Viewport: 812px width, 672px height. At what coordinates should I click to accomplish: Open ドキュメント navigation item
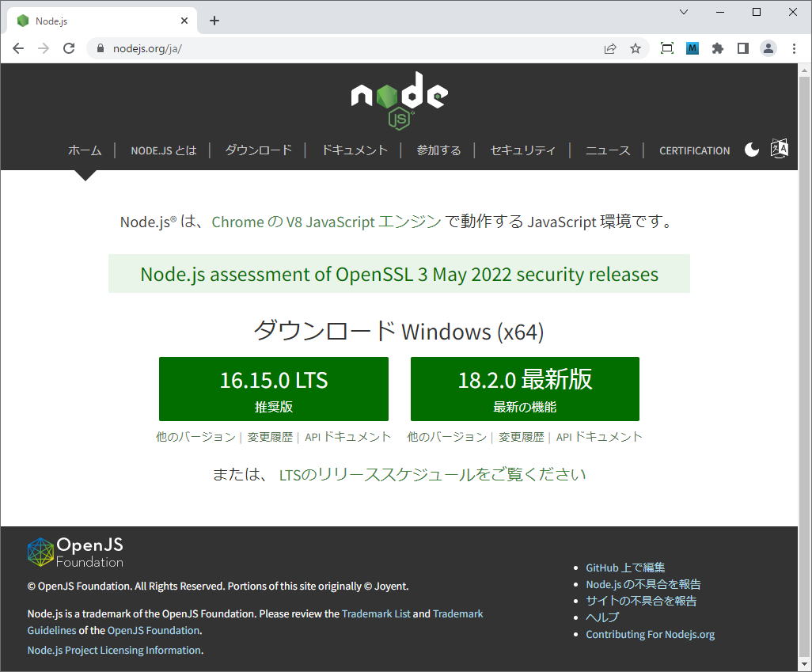[x=355, y=150]
